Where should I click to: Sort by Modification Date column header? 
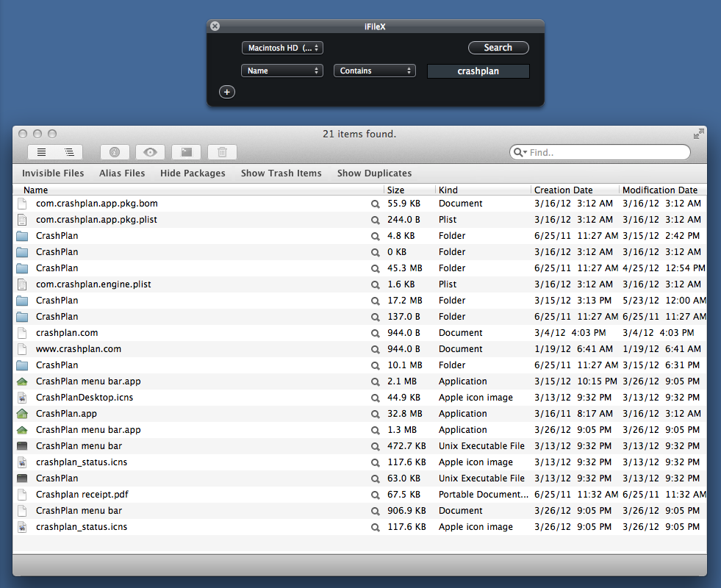663,190
